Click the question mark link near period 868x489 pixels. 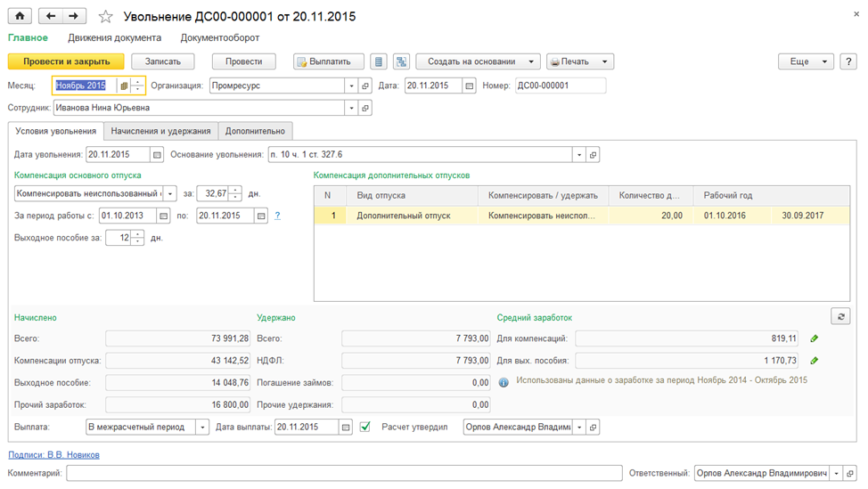coord(277,216)
